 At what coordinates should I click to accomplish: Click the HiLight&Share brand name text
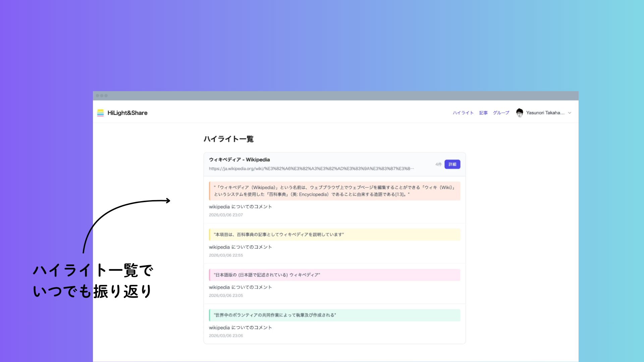point(127,113)
